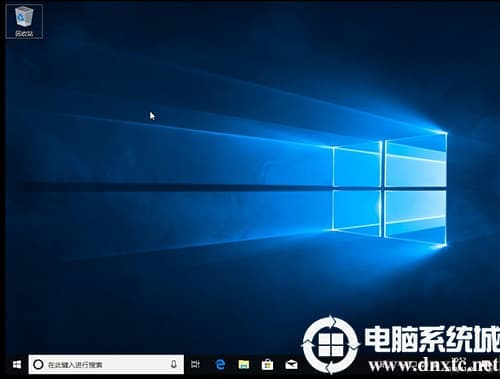The image size is (500, 379).
Task: Focus the taskbar search box
Action: 106,364
